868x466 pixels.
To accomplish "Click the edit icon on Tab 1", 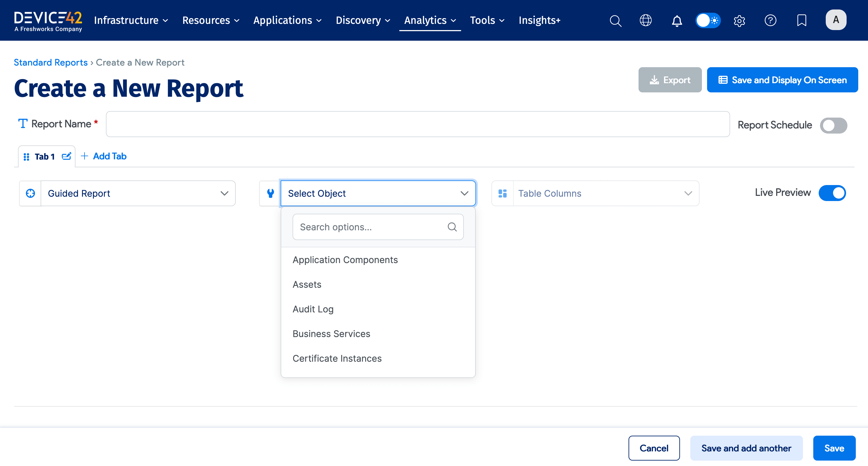I will tap(66, 156).
